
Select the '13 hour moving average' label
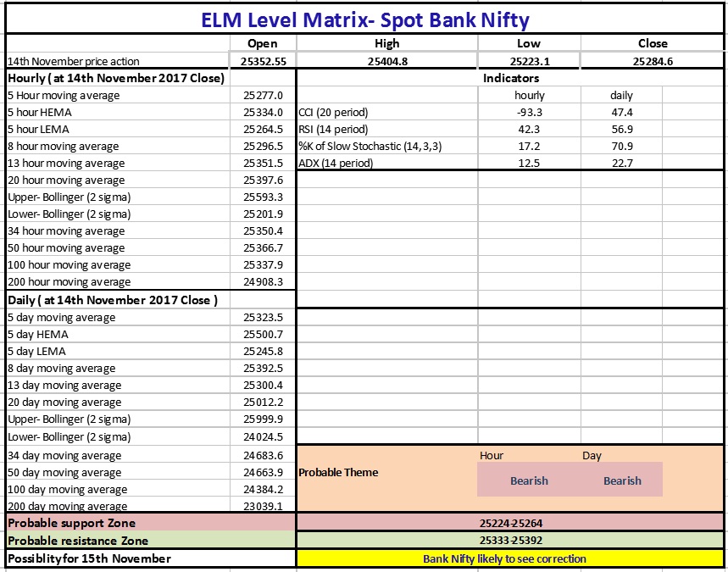tap(66, 163)
